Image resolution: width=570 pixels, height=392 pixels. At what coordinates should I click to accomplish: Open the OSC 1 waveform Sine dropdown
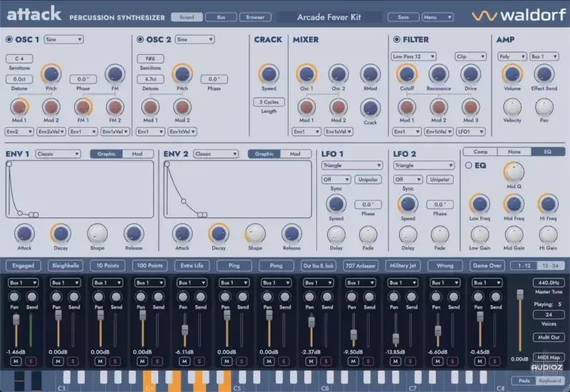(x=63, y=39)
